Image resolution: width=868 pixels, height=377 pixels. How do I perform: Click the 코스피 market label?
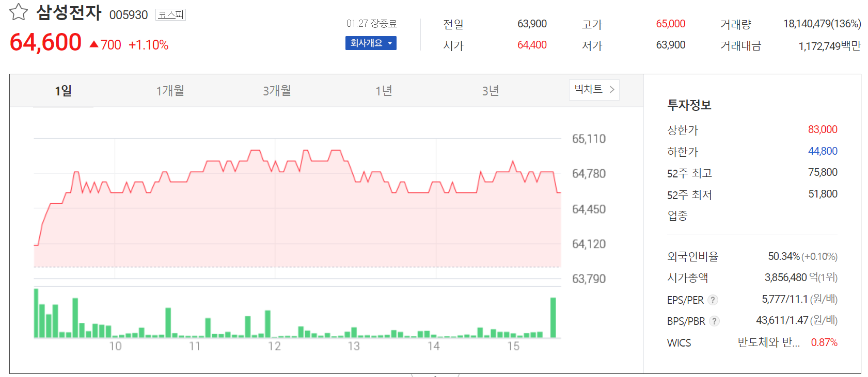[170, 15]
